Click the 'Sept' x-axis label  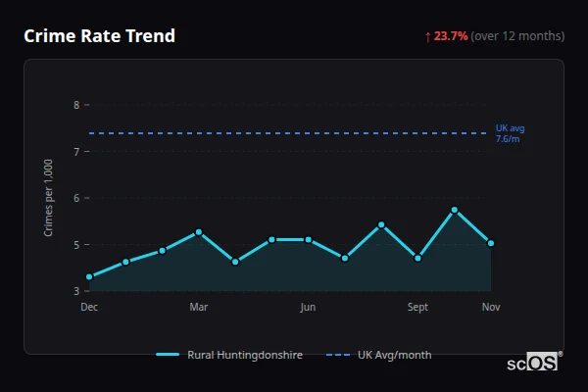coord(417,307)
